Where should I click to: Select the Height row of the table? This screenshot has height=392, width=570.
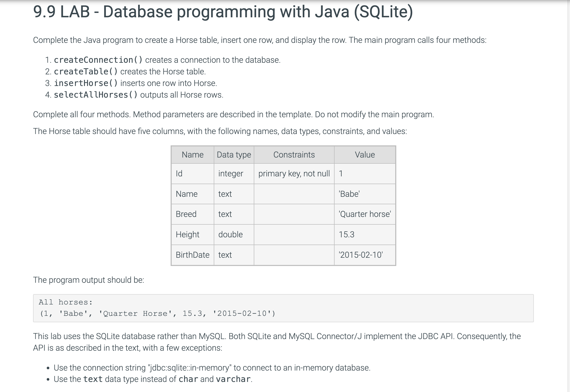187,234
